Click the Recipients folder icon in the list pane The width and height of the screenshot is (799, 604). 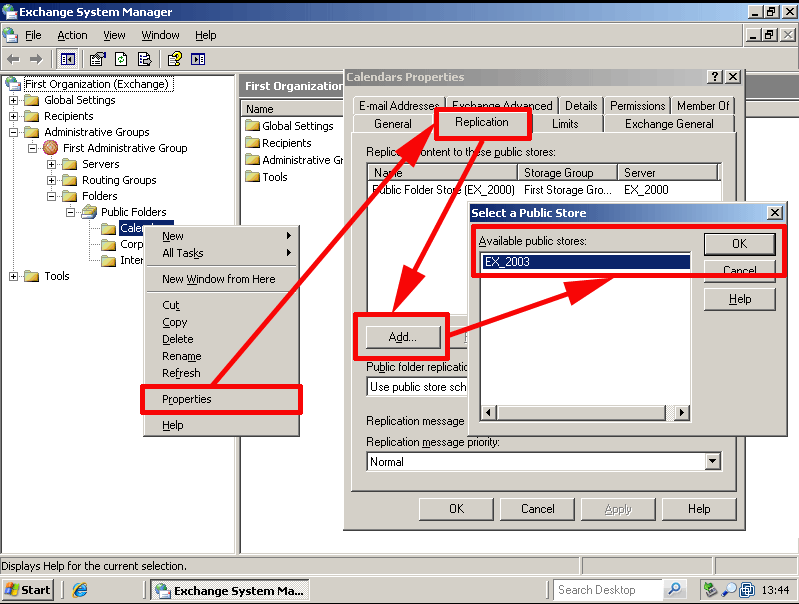(x=252, y=143)
